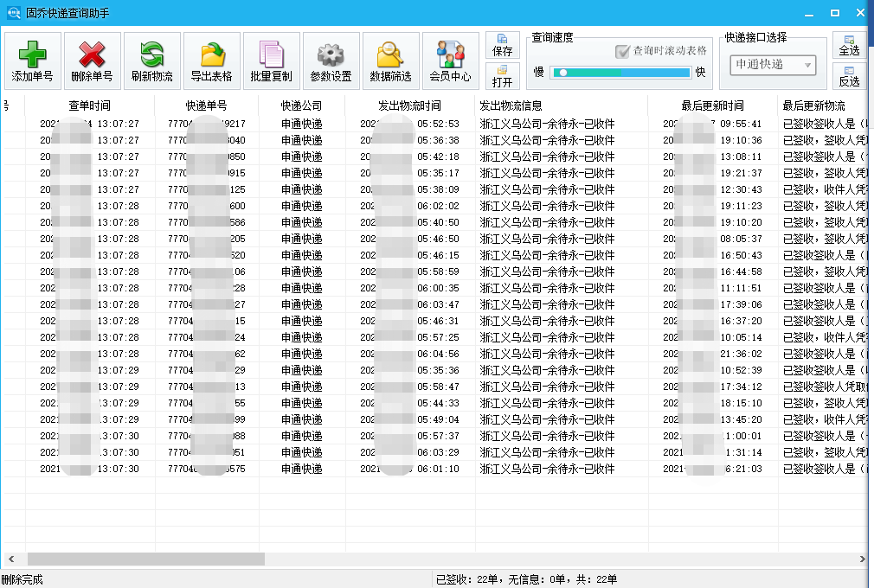874x588 pixels.
Task: Select cell with send time 06:01:10
Action: pos(409,469)
